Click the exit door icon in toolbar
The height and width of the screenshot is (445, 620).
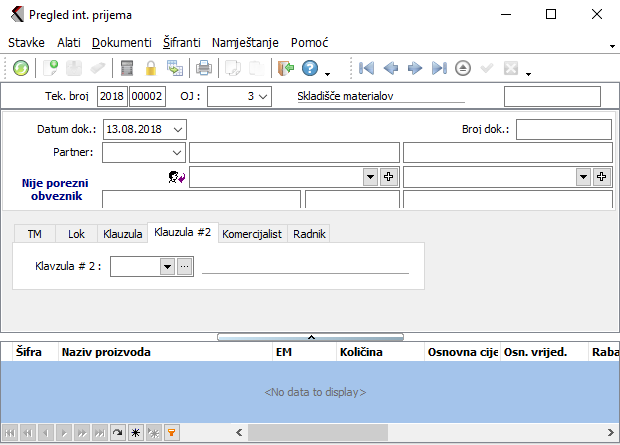pyautogui.click(x=286, y=68)
